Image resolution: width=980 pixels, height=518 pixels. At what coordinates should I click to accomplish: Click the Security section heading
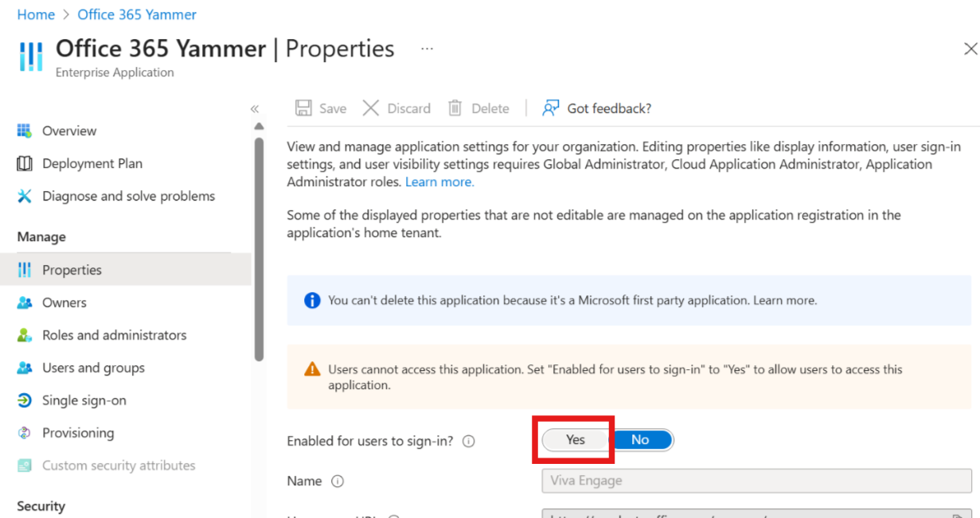tap(41, 506)
